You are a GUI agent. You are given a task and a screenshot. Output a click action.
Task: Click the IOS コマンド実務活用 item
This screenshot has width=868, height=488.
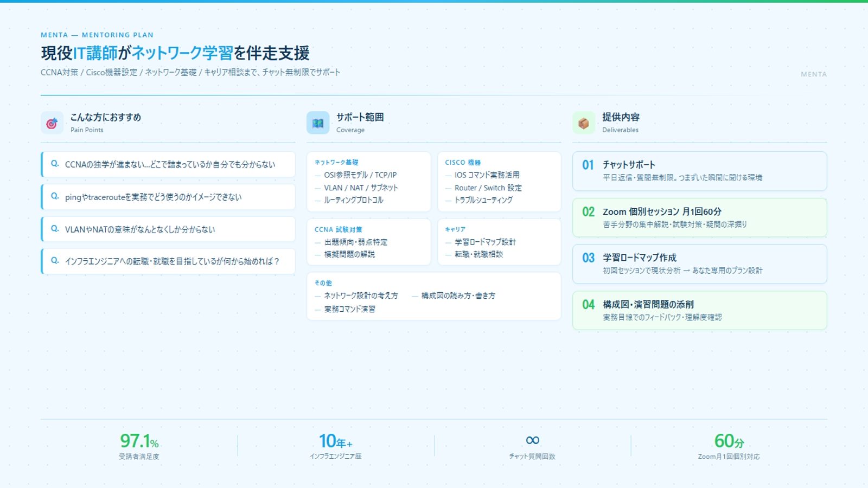tap(487, 175)
